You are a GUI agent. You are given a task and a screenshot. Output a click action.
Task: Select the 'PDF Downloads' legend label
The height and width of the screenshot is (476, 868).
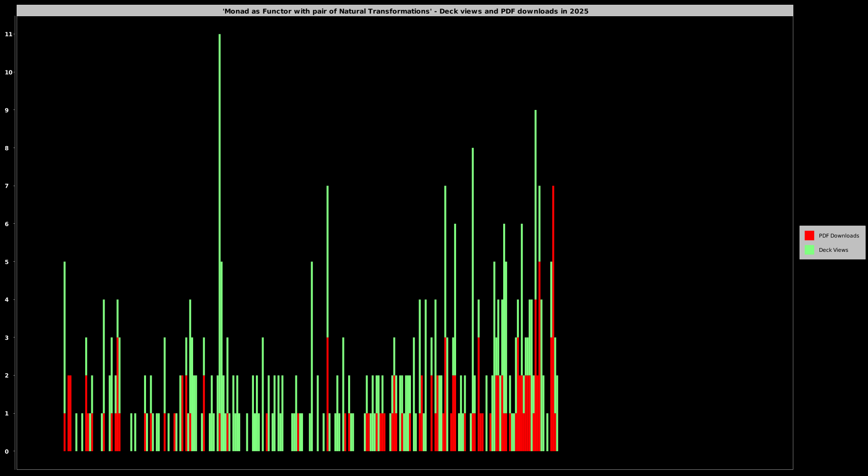[839, 236]
